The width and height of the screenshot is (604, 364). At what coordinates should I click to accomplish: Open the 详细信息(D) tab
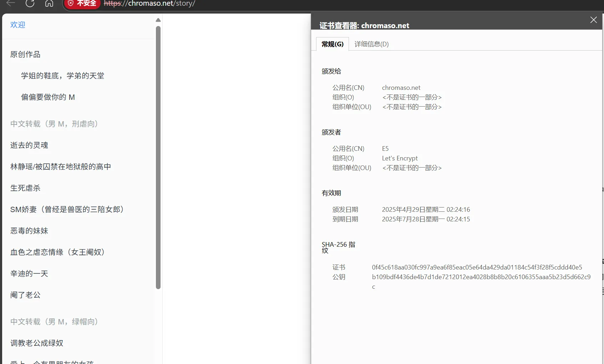pyautogui.click(x=371, y=44)
